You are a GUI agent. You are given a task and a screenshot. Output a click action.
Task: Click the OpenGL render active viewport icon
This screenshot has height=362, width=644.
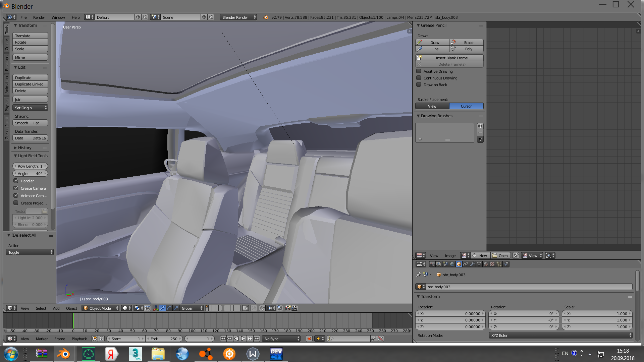pyautogui.click(x=288, y=308)
